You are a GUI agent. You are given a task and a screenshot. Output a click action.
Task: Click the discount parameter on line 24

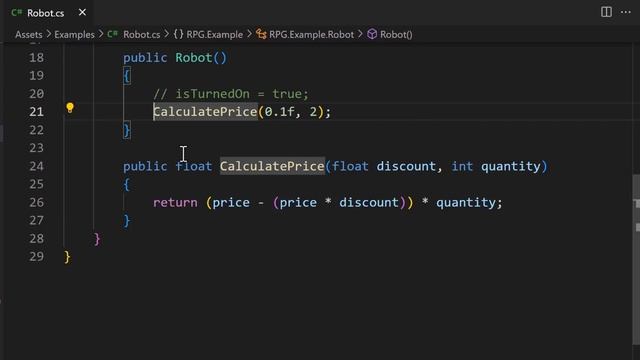406,166
